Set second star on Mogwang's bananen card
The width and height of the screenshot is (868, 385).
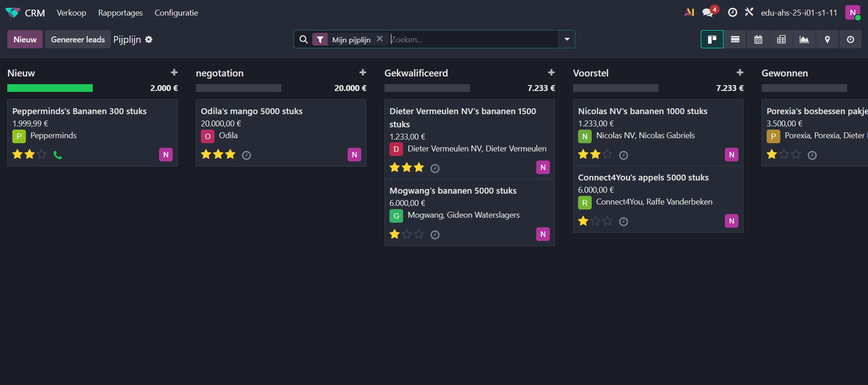(407, 234)
